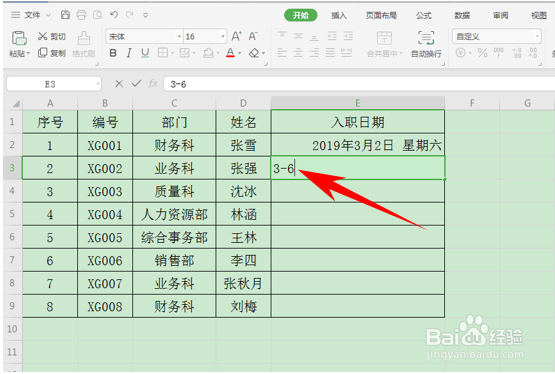Click the top align icon
Screen dimensions: 555x374
(282, 36)
